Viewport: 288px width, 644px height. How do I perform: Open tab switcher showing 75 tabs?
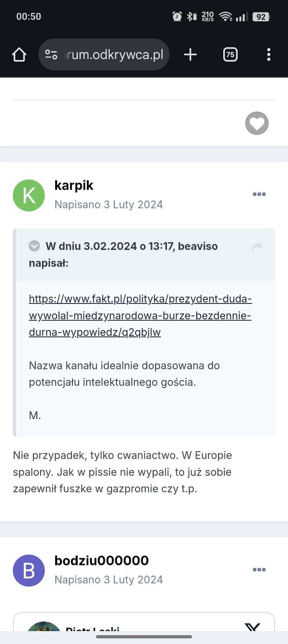click(x=230, y=55)
